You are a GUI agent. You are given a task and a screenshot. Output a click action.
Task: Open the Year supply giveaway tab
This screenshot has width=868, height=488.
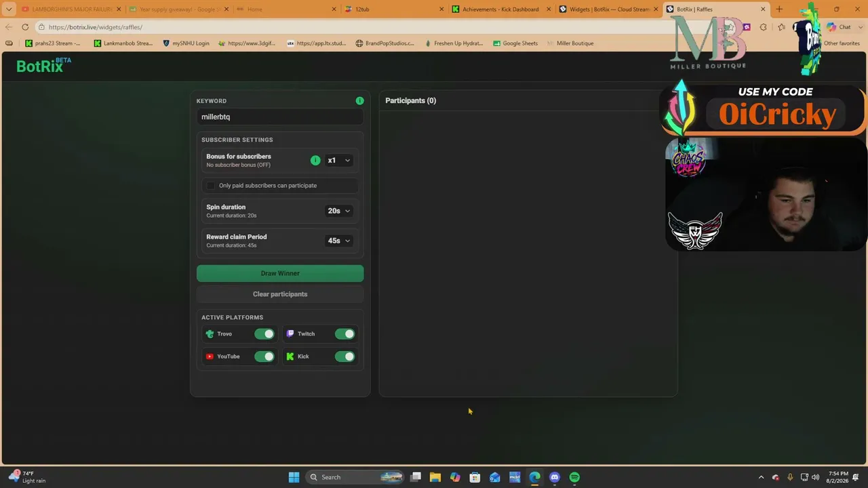[179, 9]
